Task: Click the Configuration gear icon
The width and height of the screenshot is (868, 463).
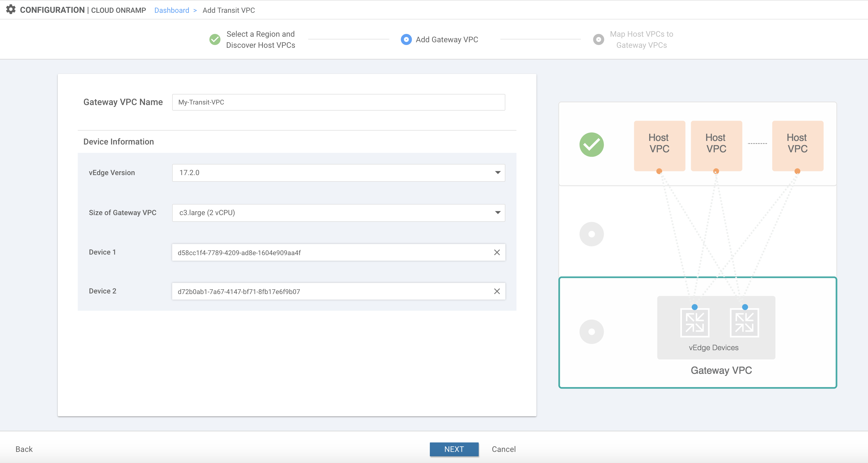Action: point(11,9)
